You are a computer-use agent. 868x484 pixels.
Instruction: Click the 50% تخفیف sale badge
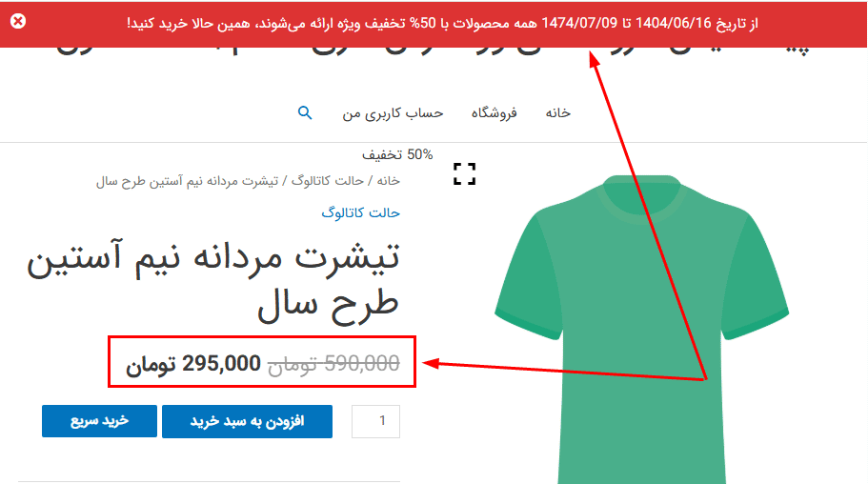(x=397, y=154)
